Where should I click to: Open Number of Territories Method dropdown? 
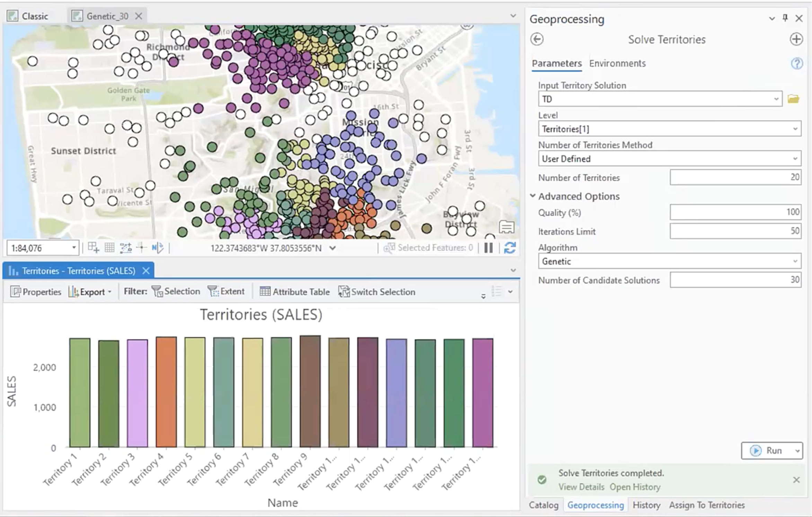[x=669, y=159]
